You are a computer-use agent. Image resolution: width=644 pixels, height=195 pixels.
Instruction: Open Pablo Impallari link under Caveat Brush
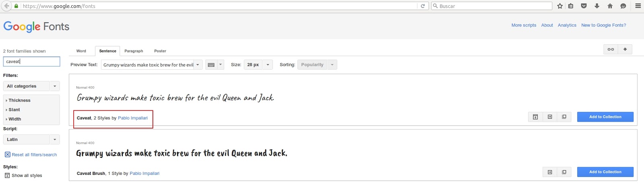(x=144, y=174)
